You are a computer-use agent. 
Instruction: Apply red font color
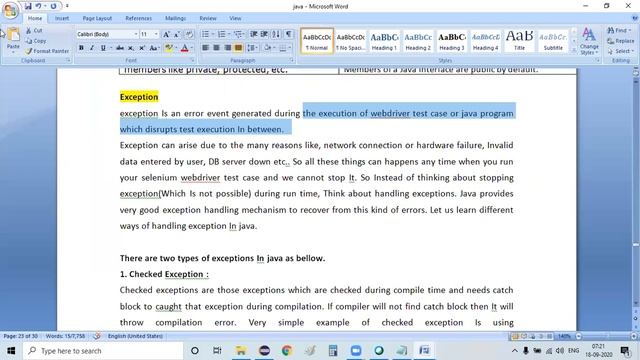[184, 48]
